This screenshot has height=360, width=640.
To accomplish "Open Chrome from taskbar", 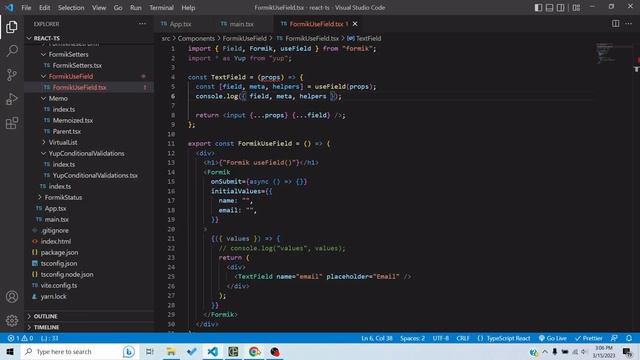I will click(x=254, y=351).
